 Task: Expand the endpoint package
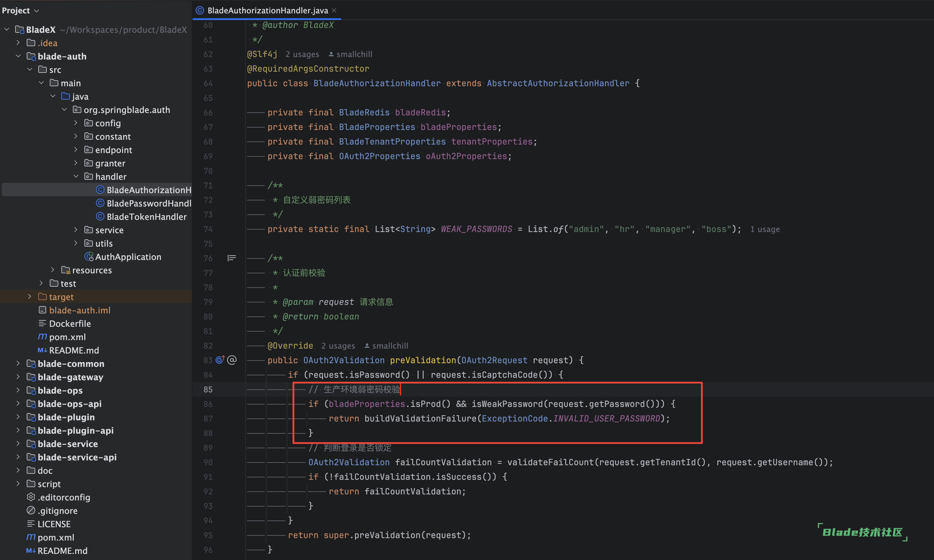[76, 150]
